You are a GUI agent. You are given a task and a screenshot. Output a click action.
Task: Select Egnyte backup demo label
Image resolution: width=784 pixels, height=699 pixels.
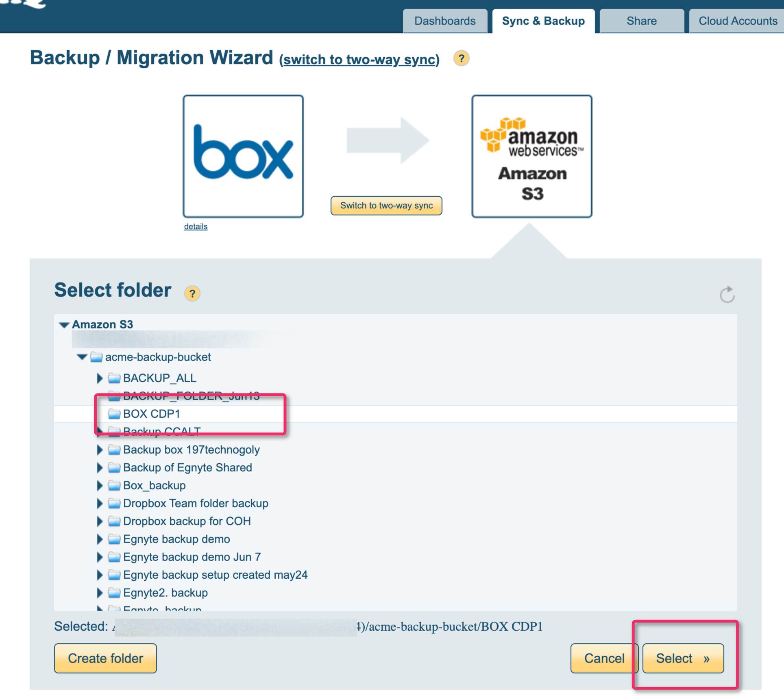pyautogui.click(x=176, y=539)
